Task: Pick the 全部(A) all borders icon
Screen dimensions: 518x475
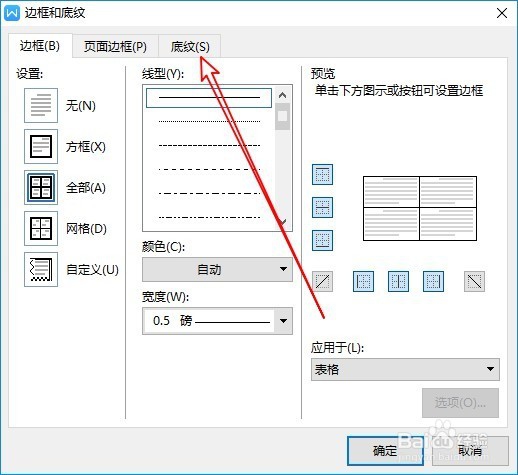Action: click(x=41, y=187)
